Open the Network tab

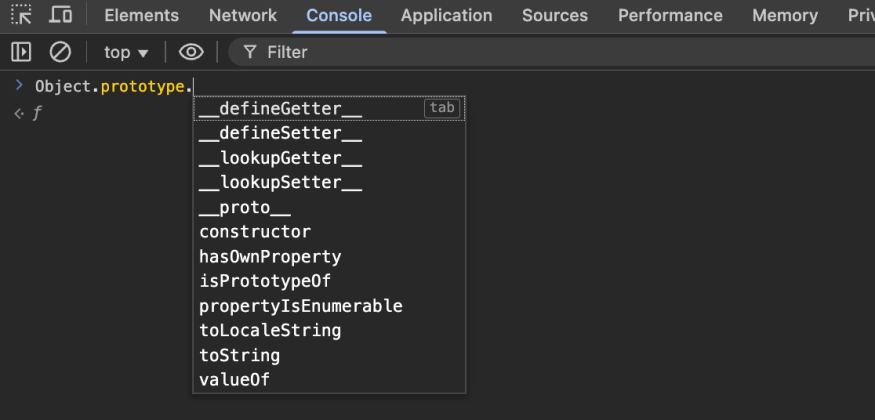tap(243, 15)
